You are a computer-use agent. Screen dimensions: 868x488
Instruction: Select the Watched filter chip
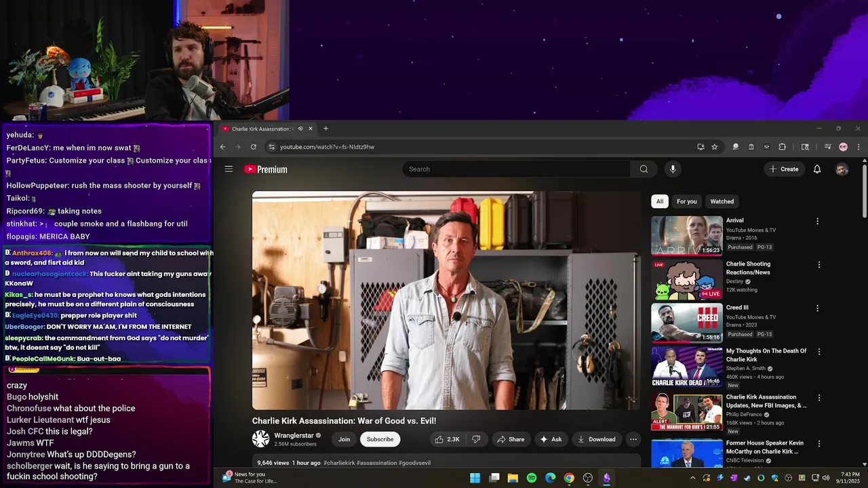(x=722, y=201)
